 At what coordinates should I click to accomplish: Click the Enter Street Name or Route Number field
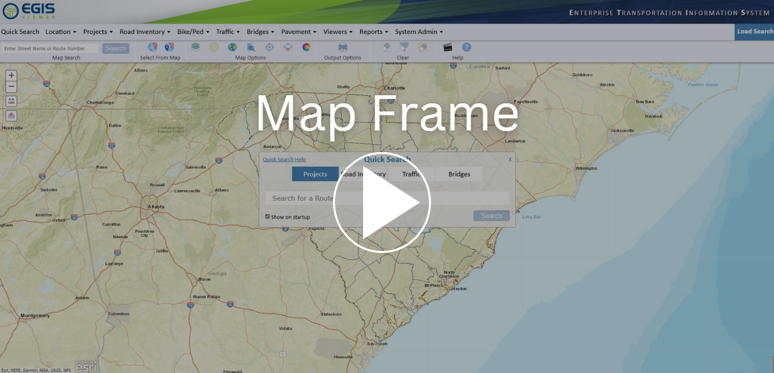[50, 48]
